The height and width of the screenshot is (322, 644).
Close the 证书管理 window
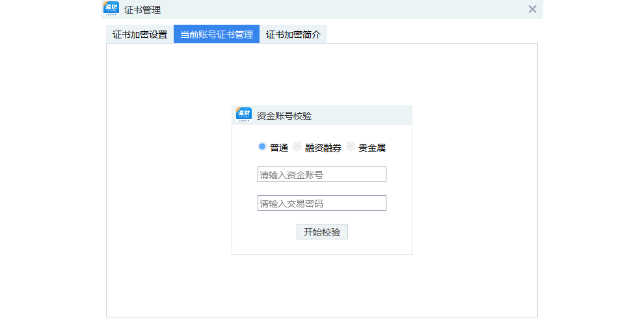532,9
